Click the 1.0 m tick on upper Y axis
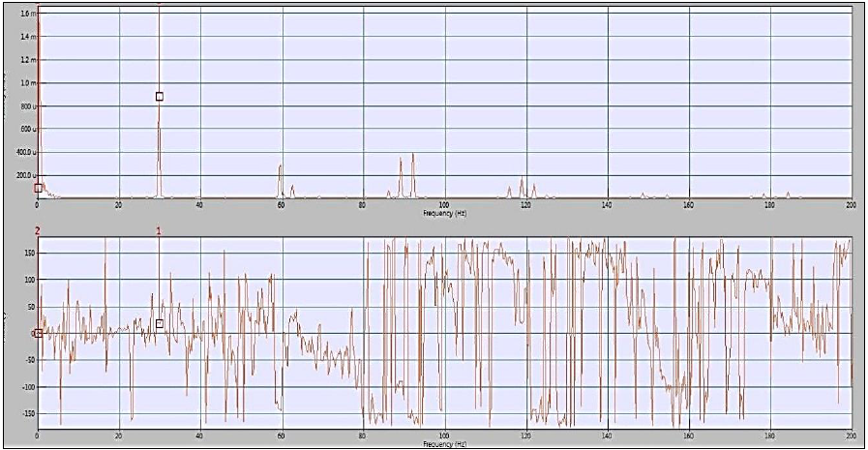Image resolution: width=868 pixels, height=450 pixels. click(27, 83)
